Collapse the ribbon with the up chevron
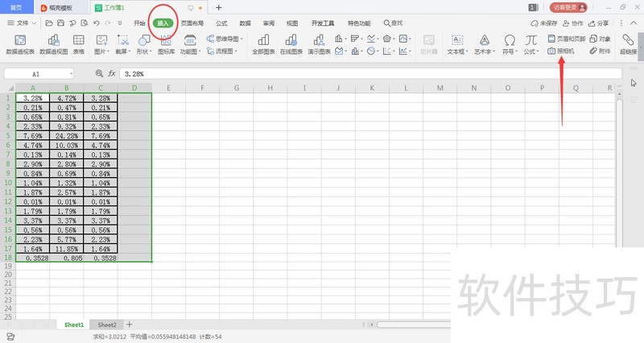Screen dimensions: 644x343 [634, 23]
